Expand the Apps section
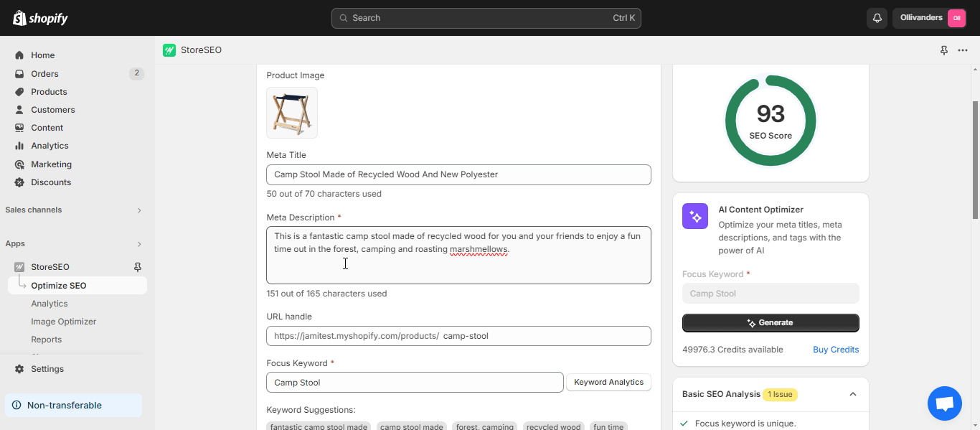The height and width of the screenshot is (430, 980). pos(139,244)
